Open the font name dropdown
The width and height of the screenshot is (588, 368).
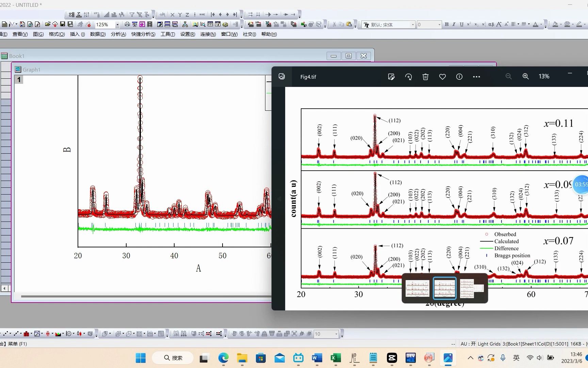[x=413, y=25]
